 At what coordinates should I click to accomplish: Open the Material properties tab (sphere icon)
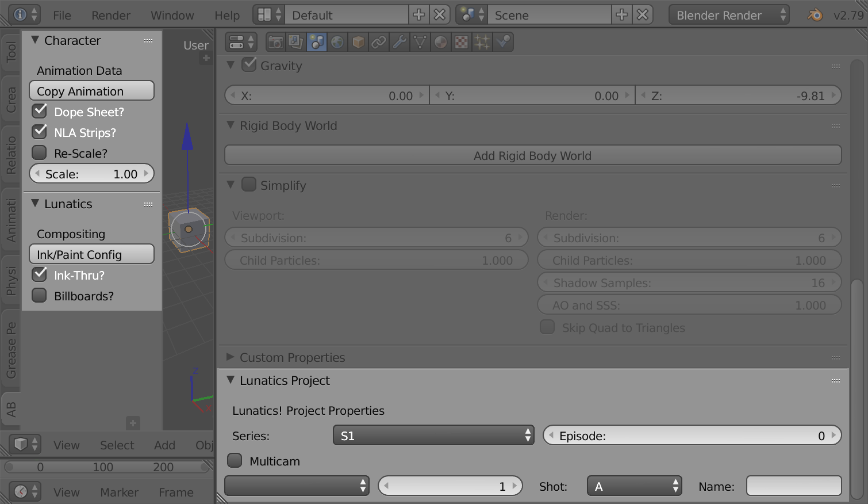pyautogui.click(x=441, y=42)
